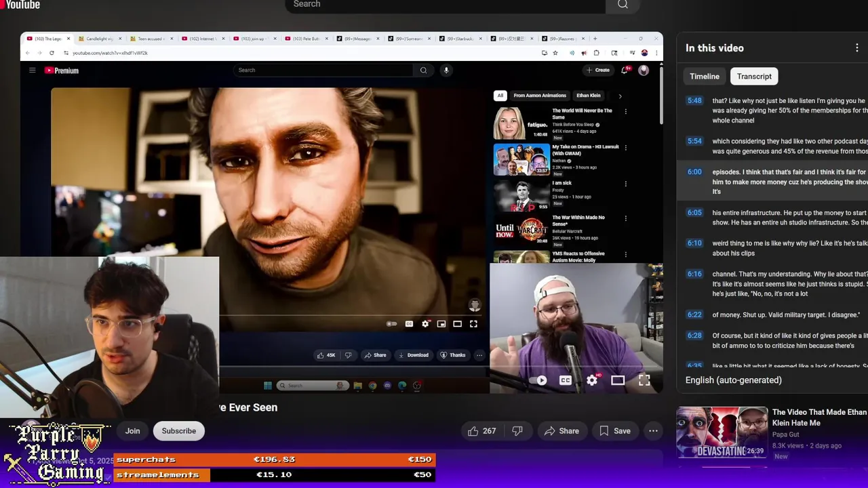Open menu for The World Will Never Be The Same
The image size is (868, 488).
(x=625, y=111)
